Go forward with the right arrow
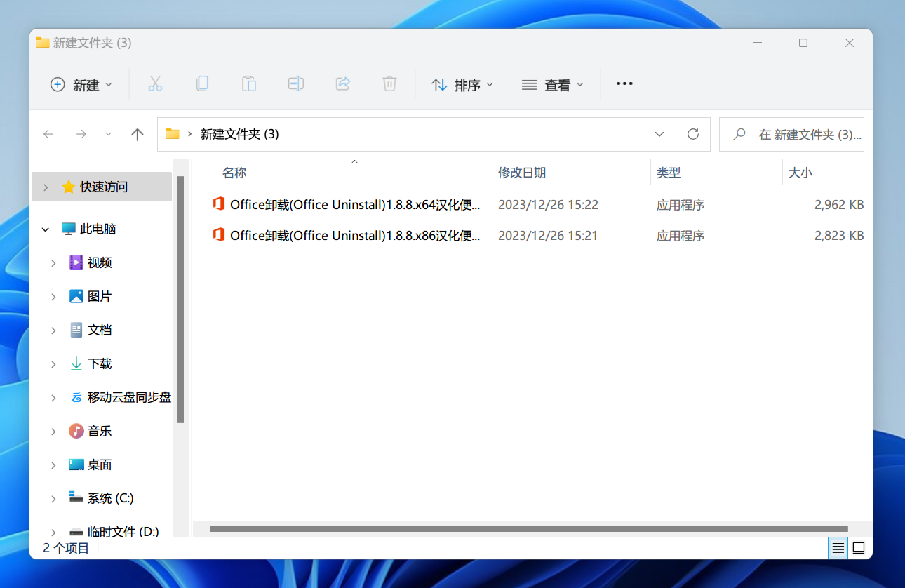 pyautogui.click(x=81, y=134)
